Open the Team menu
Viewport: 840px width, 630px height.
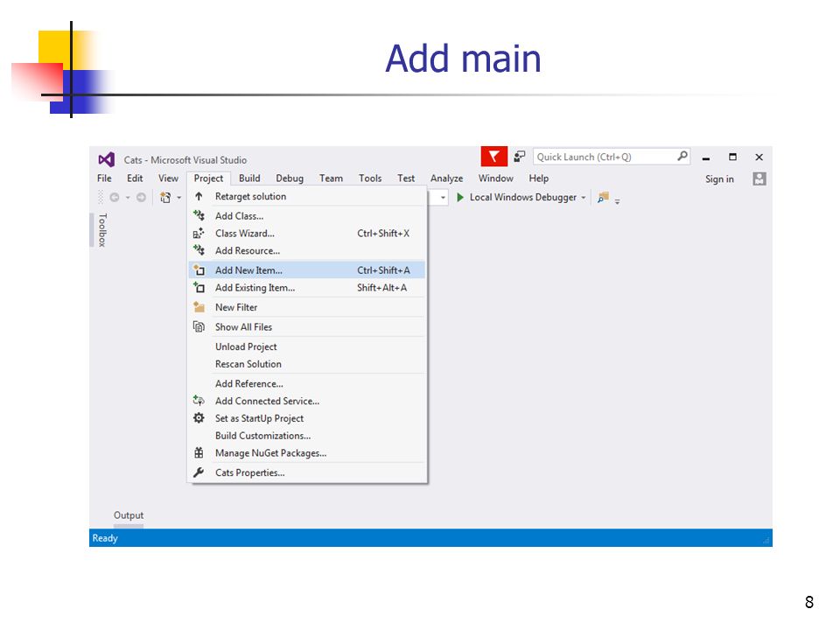tap(331, 178)
